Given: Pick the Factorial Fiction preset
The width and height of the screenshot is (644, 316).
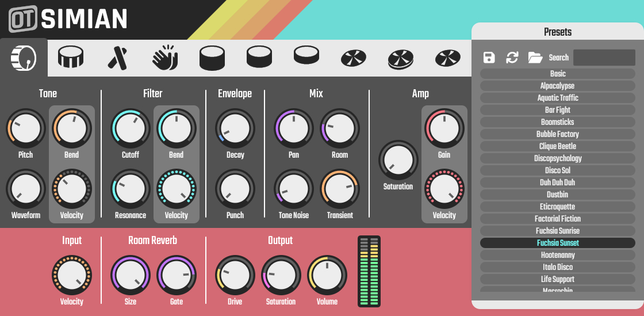Looking at the screenshot, I should [x=558, y=219].
